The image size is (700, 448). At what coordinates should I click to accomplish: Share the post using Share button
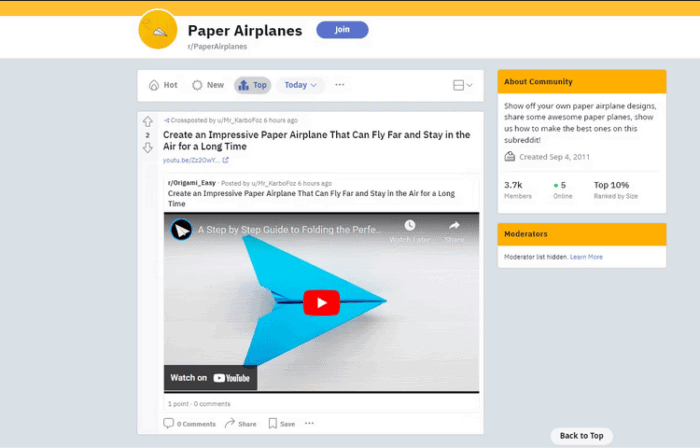(241, 423)
